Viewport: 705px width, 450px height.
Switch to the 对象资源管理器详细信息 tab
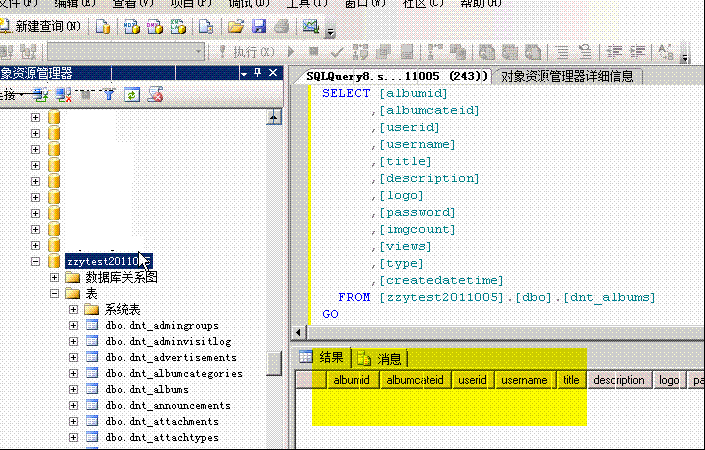click(x=567, y=76)
